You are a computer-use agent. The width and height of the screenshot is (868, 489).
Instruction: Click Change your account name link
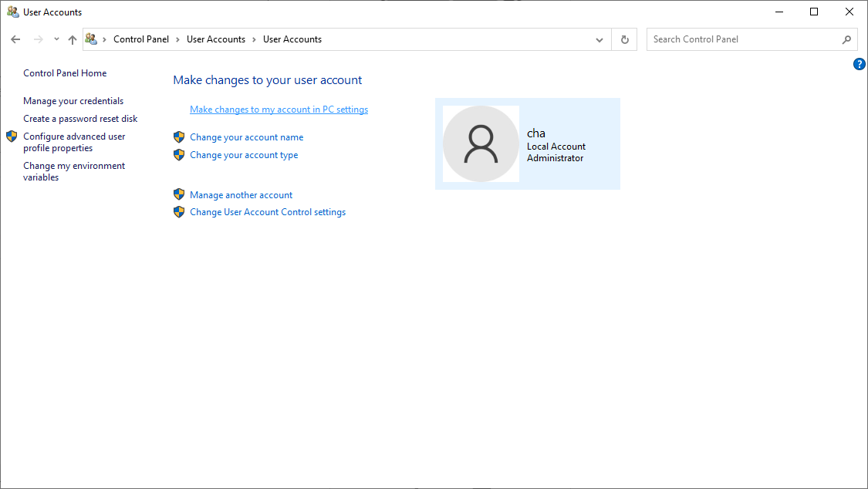246,137
